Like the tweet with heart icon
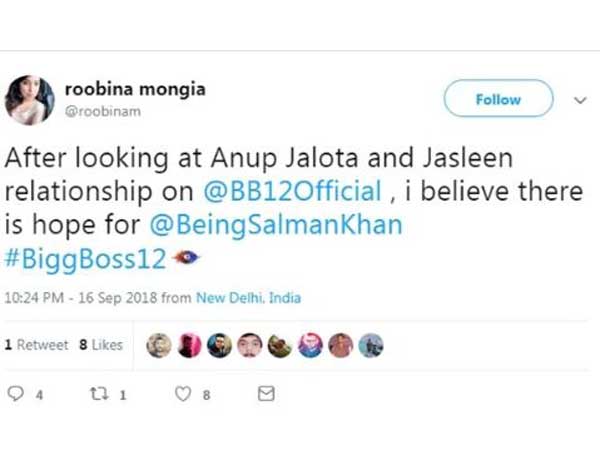This screenshot has width=600, height=450. click(182, 395)
